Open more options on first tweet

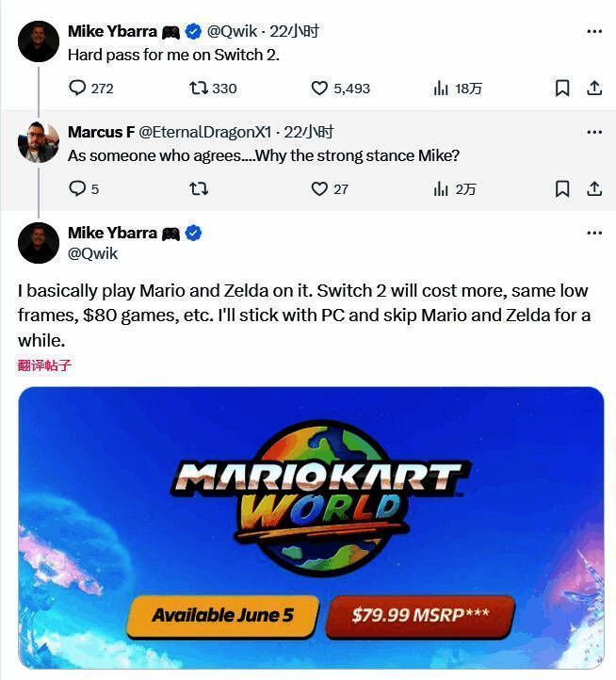594,31
